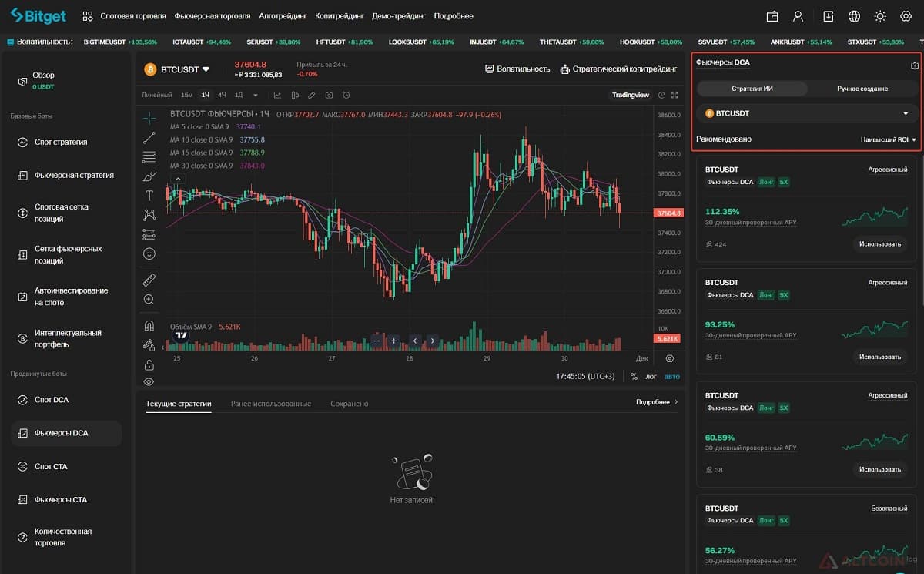Open the download app icon

tap(829, 16)
